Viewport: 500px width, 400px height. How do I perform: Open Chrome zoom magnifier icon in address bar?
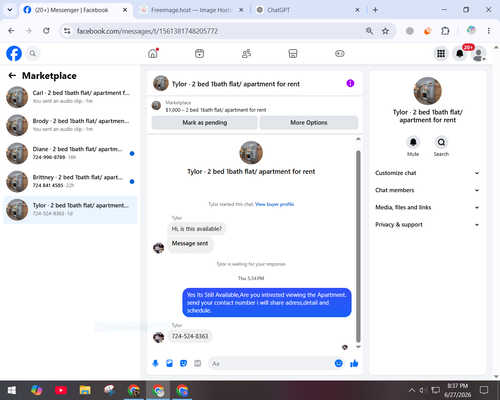[369, 31]
